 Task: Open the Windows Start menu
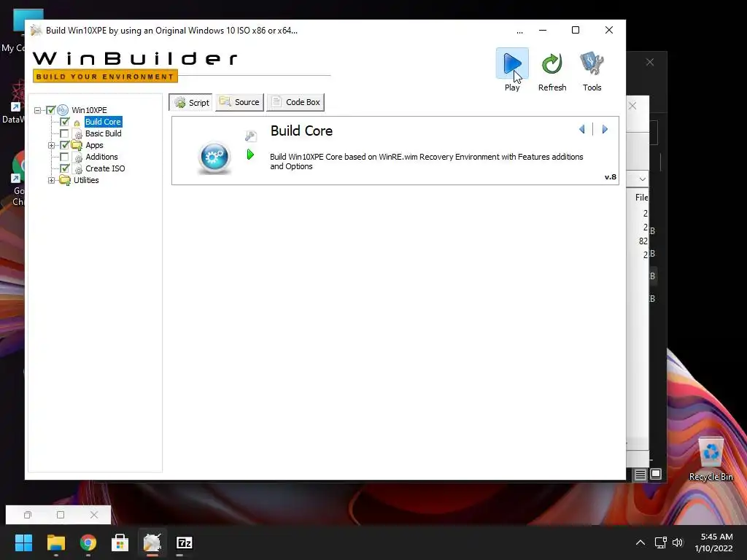23,542
